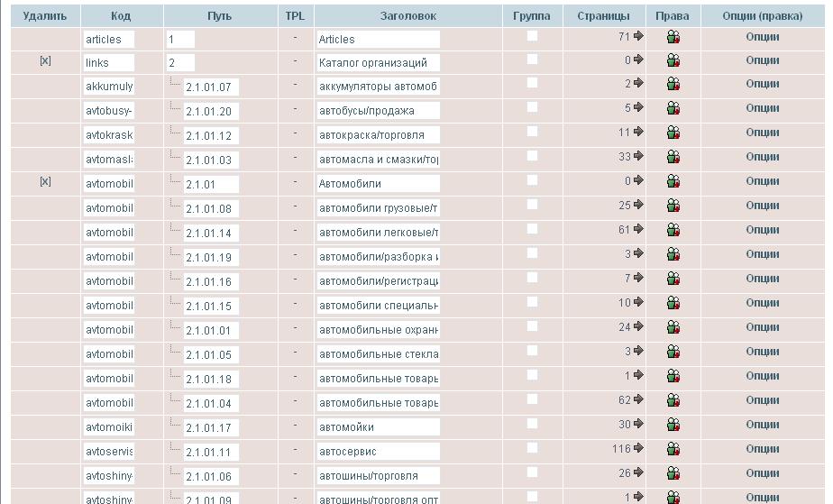
Task: Enable the Группа checkbox for автомойки row
Action: 532,424
